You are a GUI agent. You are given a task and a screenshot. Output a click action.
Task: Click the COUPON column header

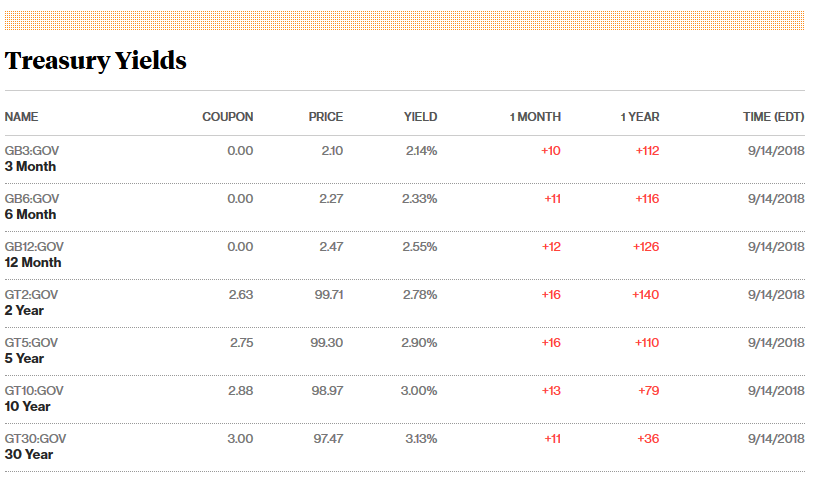[227, 117]
